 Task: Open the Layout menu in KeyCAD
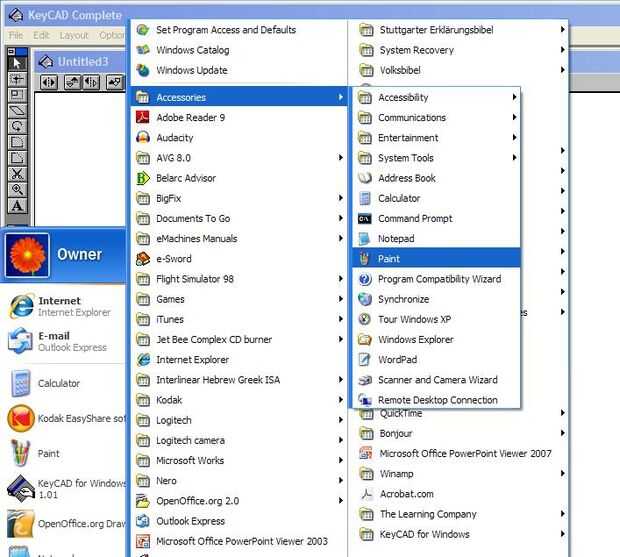click(x=74, y=36)
